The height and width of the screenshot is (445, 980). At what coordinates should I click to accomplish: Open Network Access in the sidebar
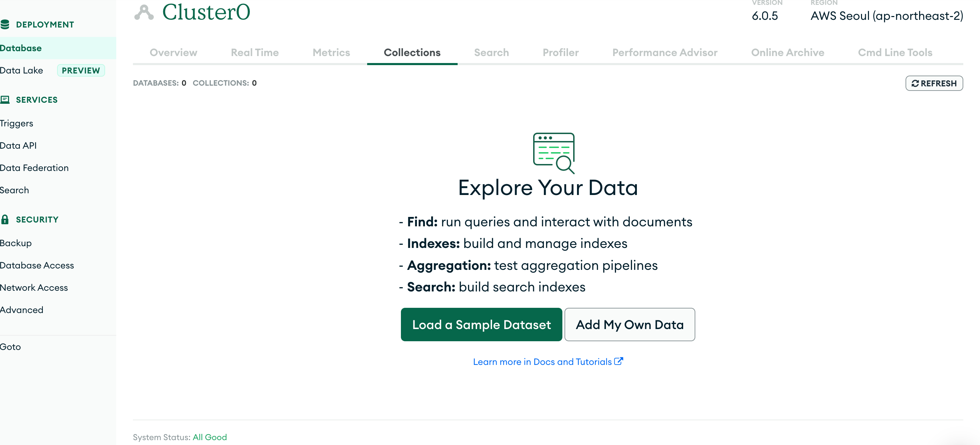(x=34, y=287)
